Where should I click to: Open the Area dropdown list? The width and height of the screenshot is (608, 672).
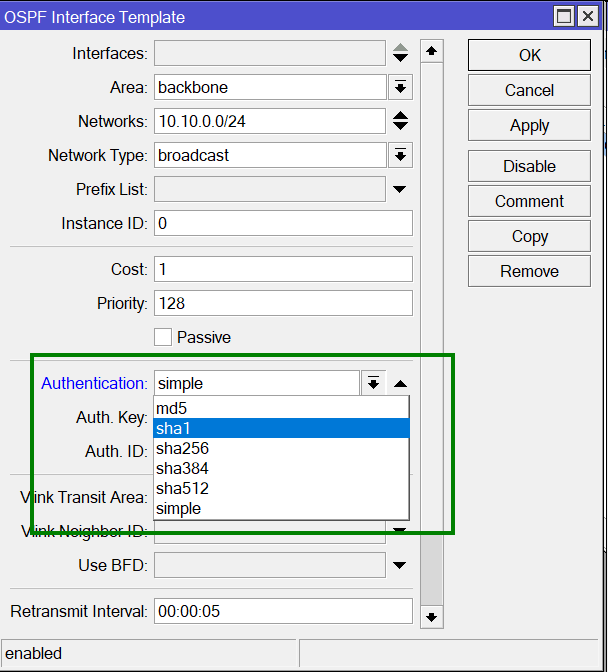click(x=400, y=87)
